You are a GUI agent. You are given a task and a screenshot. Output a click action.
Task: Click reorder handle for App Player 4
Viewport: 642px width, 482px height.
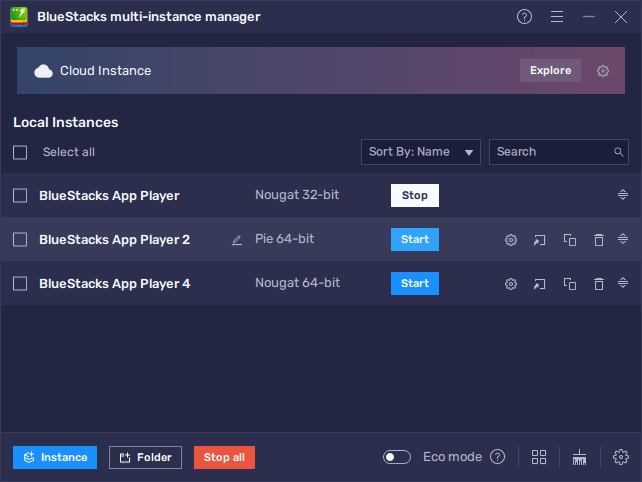point(623,283)
